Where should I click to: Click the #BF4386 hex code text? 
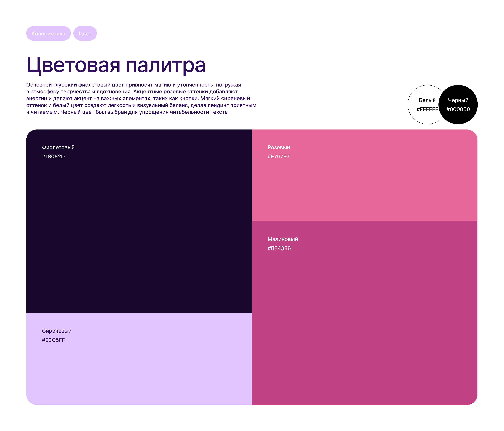279,248
